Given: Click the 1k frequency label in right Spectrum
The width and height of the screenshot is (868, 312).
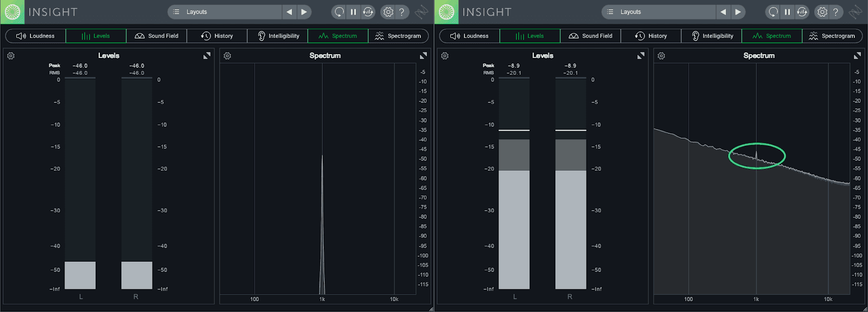Looking at the screenshot, I should 756,299.
